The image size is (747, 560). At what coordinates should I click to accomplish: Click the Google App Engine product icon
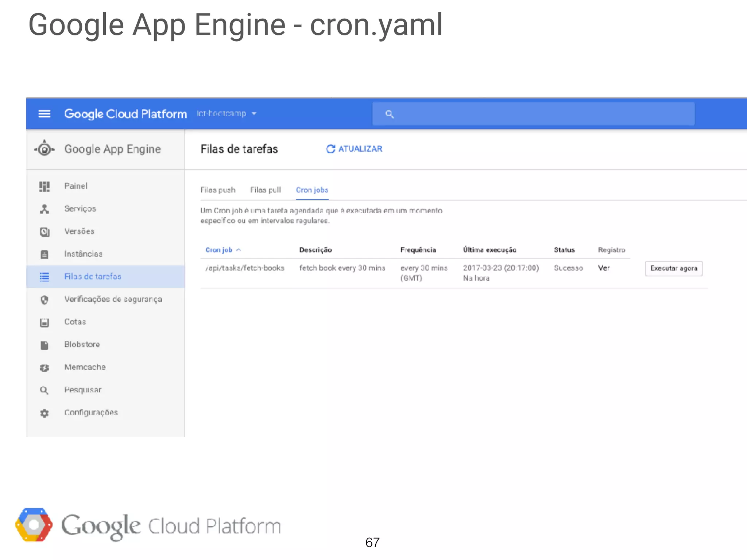tap(44, 149)
